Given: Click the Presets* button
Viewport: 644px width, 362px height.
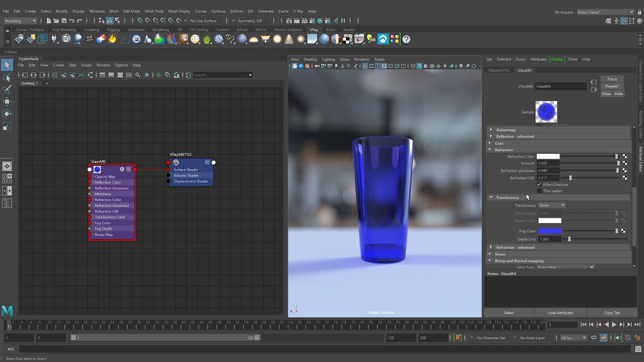Looking at the screenshot, I should click(612, 86).
